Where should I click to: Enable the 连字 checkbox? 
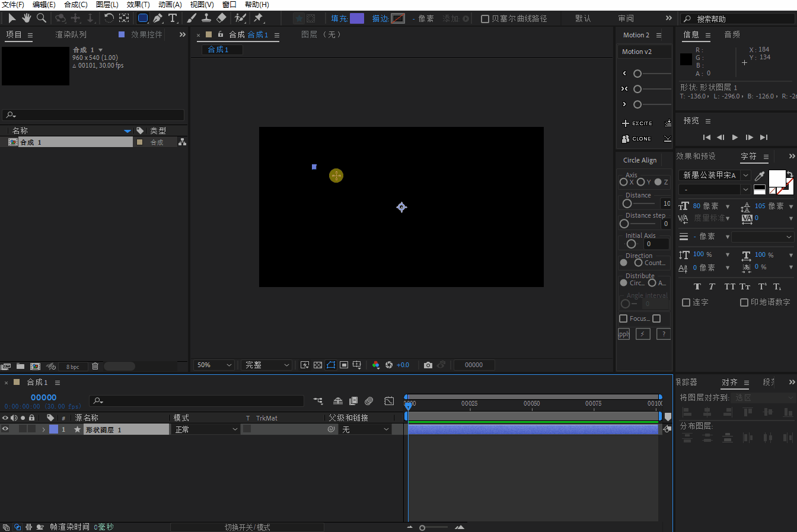tap(686, 302)
